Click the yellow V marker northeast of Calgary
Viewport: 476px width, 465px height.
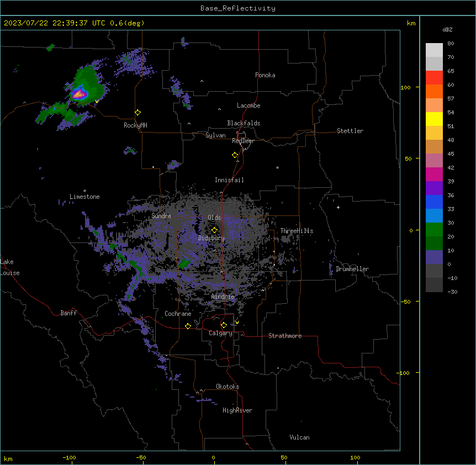coord(237,323)
